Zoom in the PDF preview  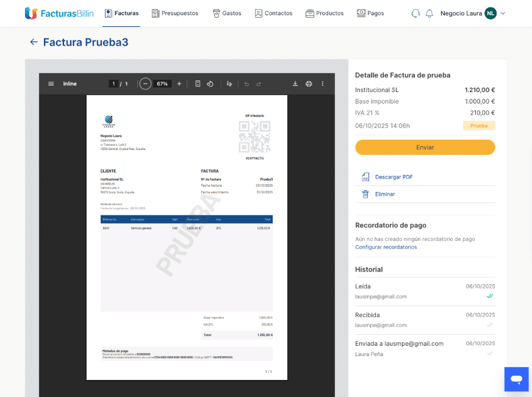point(179,84)
